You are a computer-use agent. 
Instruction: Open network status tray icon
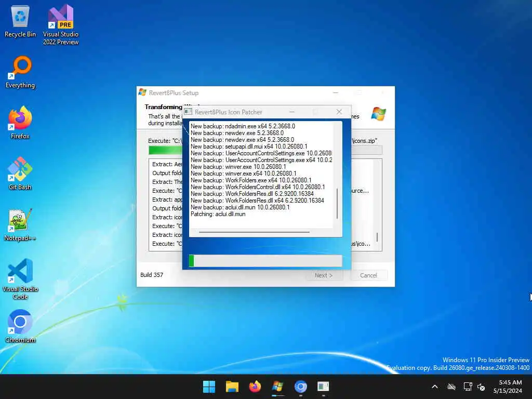coord(468,387)
